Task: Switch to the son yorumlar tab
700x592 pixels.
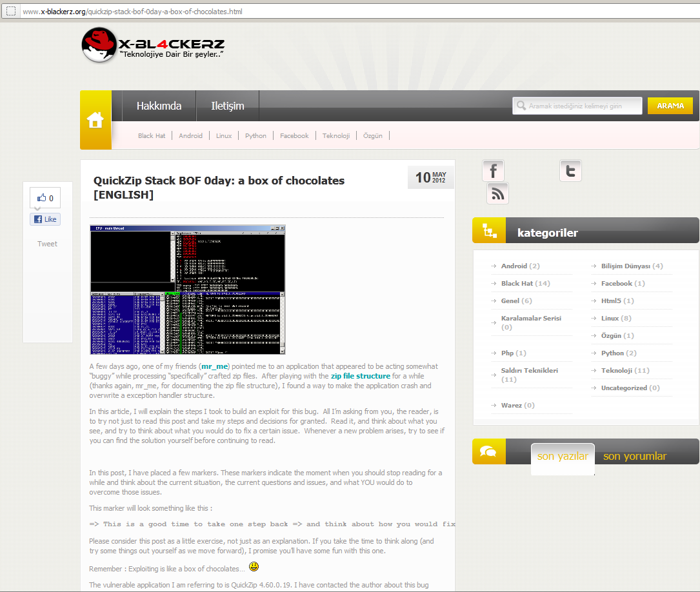Action: pos(634,456)
